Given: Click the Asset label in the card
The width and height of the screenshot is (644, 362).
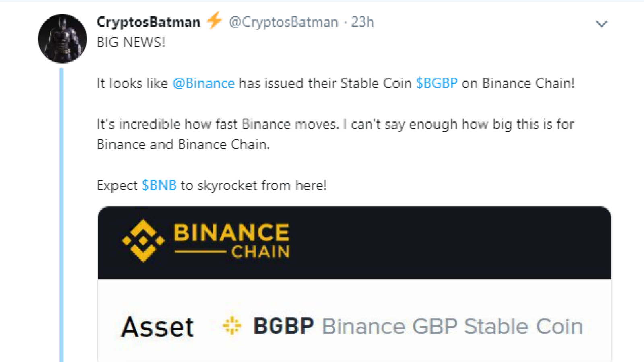Looking at the screenshot, I should [x=158, y=327].
